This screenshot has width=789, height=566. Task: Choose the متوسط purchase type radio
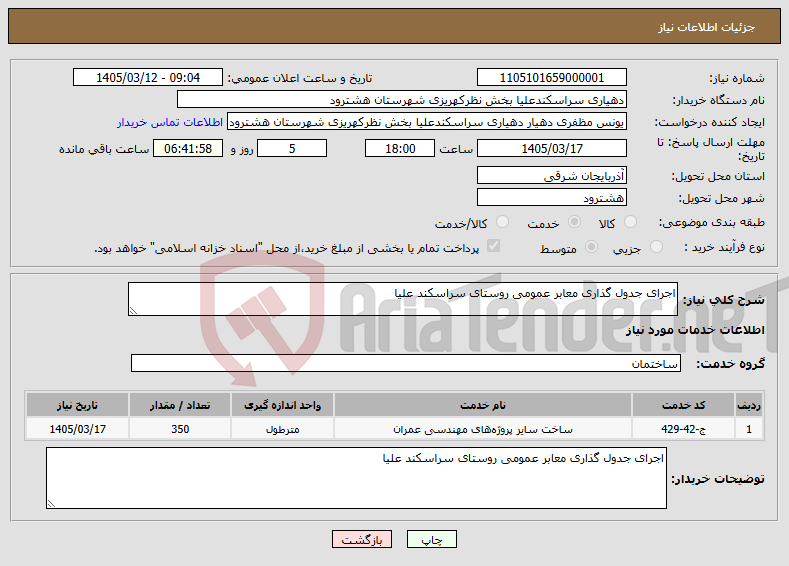pyautogui.click(x=591, y=247)
